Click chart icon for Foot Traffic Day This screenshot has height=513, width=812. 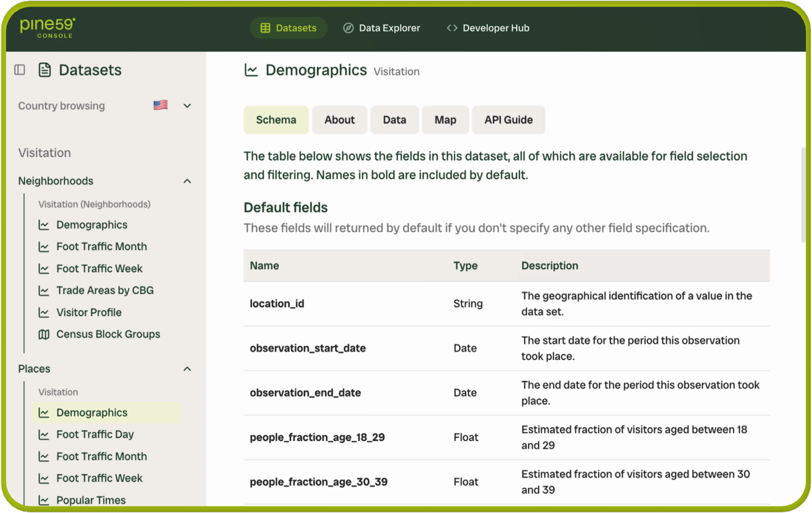pyautogui.click(x=43, y=434)
